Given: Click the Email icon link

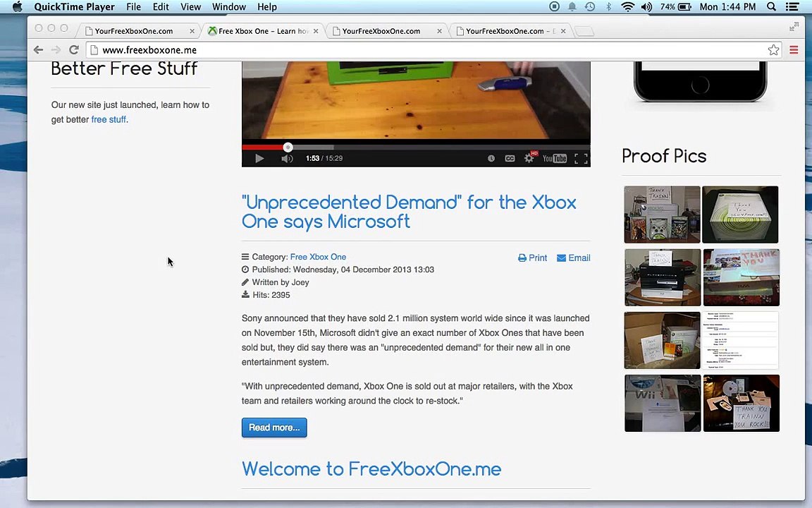Looking at the screenshot, I should coord(573,258).
